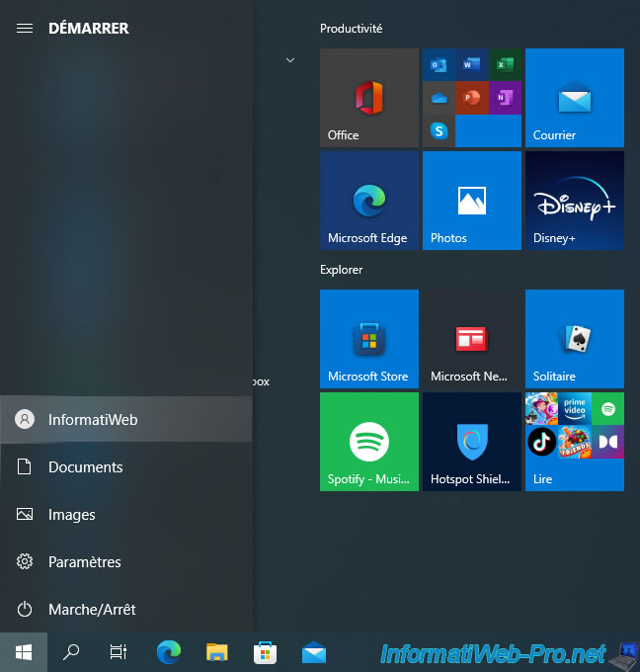This screenshot has width=640, height=672.
Task: Open the Images folder entry
Action: click(x=126, y=514)
